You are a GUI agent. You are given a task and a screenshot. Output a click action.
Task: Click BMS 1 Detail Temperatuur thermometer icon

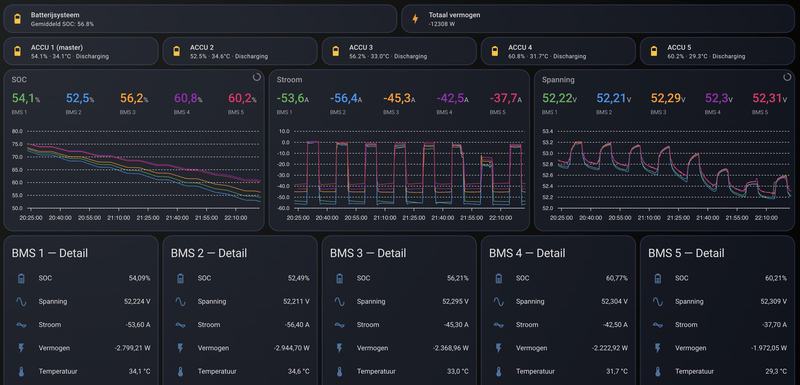tap(21, 372)
